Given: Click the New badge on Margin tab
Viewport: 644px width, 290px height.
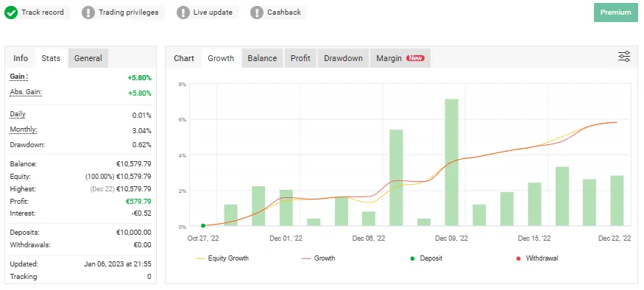Looking at the screenshot, I should (415, 58).
